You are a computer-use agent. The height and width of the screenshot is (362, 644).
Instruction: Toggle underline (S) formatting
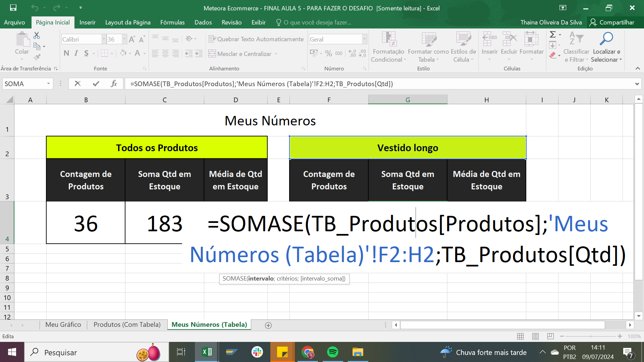point(86,53)
